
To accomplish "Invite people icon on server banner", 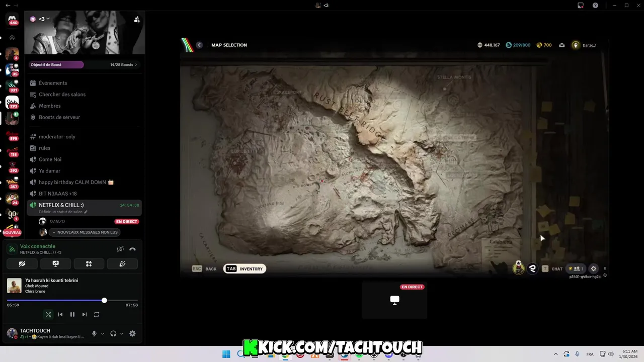I will tap(136, 19).
